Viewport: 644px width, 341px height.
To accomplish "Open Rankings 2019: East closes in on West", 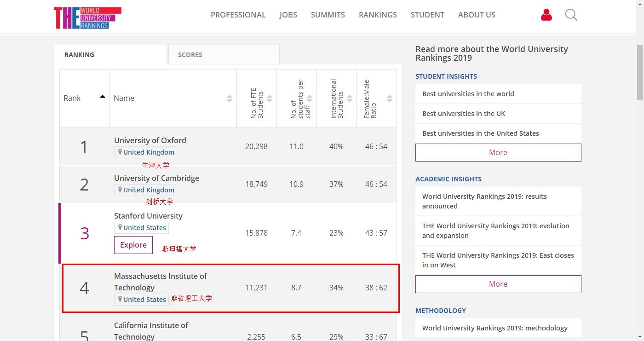I will pyautogui.click(x=498, y=260).
